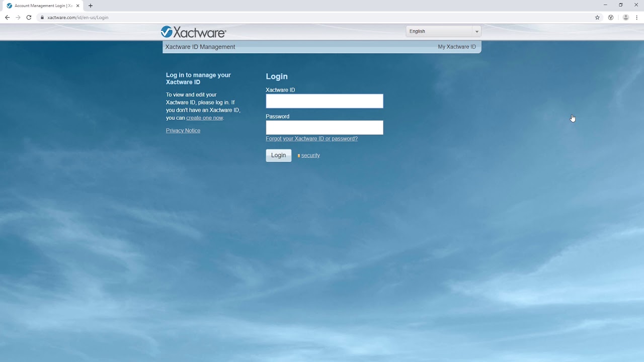Click the browser forward arrow
Viewport: 644px width, 362px height.
pos(18,17)
